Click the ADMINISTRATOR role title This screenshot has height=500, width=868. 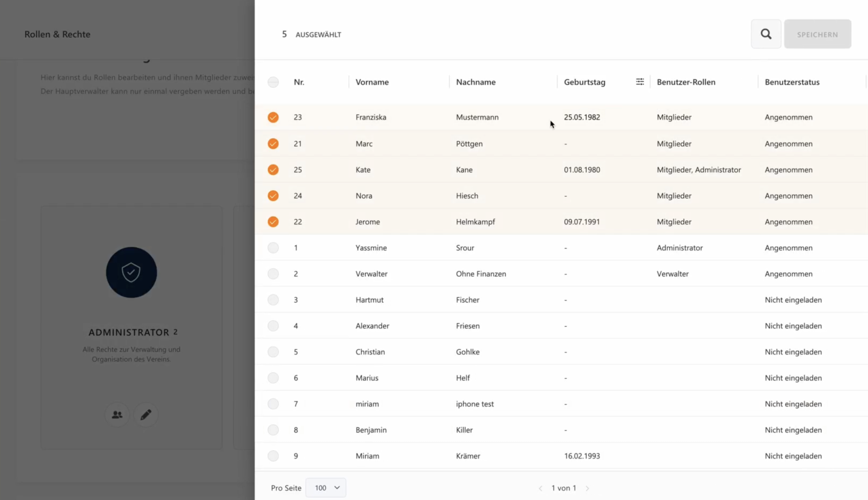129,332
